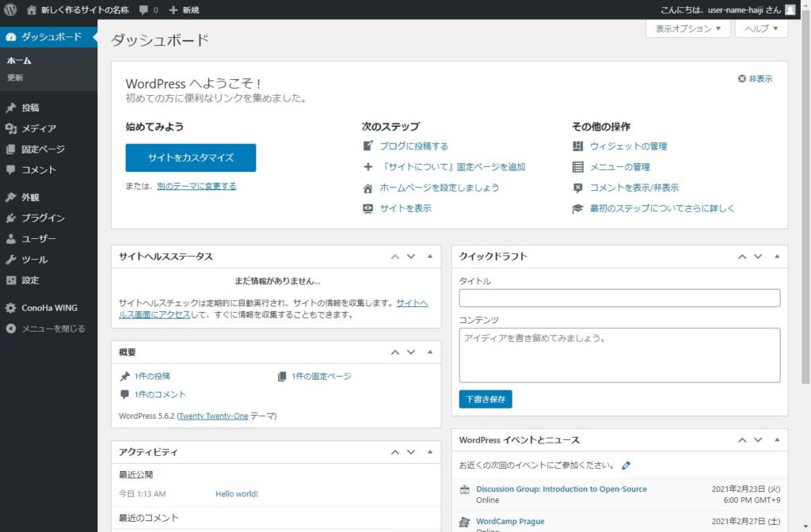The image size is (811, 532).
Task: Open 1件の固定ページ link
Action: pos(322,376)
